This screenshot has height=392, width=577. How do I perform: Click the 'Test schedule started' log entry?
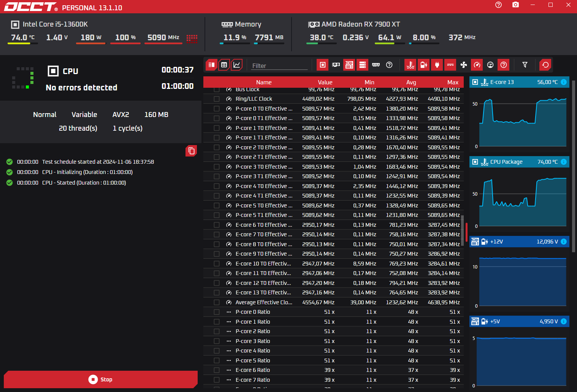coord(98,162)
